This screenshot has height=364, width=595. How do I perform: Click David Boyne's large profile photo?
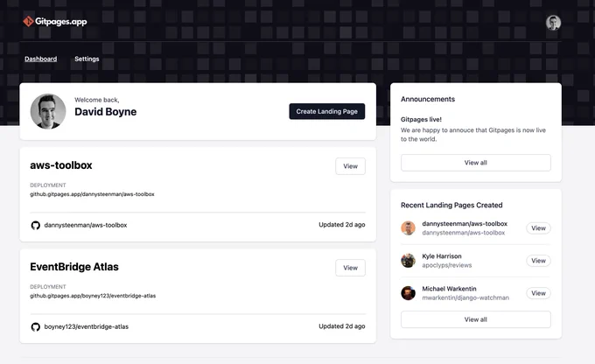[48, 112]
